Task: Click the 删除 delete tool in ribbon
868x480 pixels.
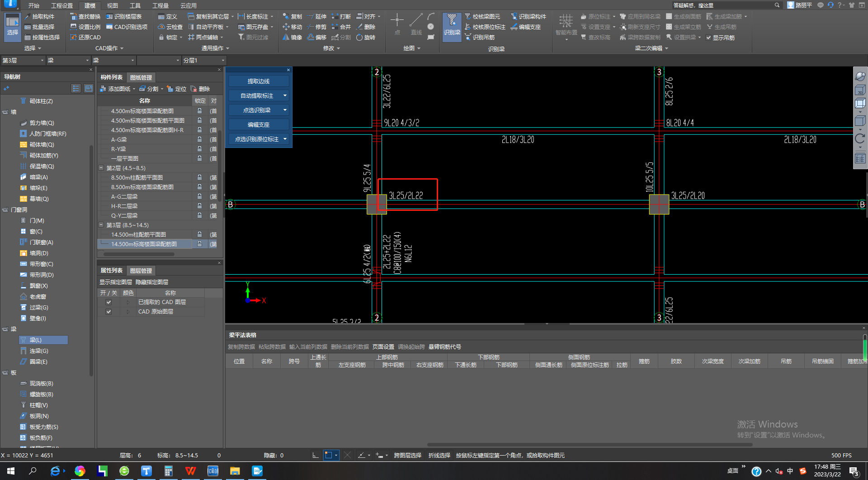Action: pyautogui.click(x=365, y=27)
